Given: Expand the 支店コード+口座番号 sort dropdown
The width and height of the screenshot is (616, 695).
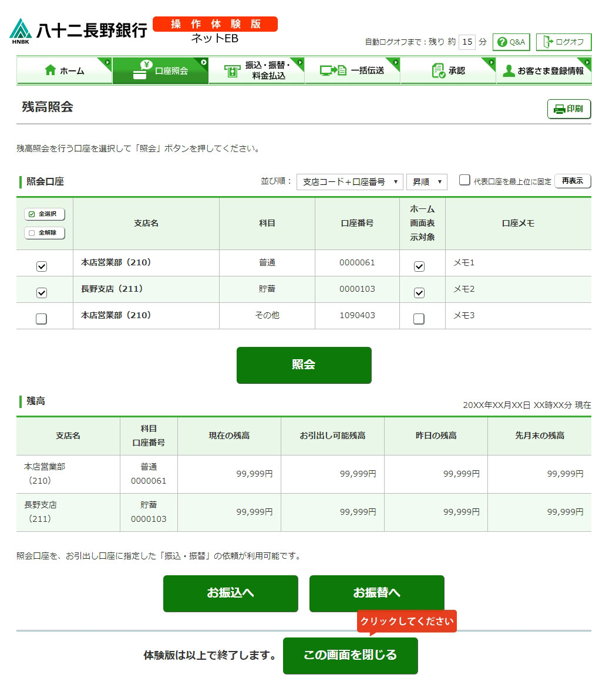Looking at the screenshot, I should (x=349, y=182).
